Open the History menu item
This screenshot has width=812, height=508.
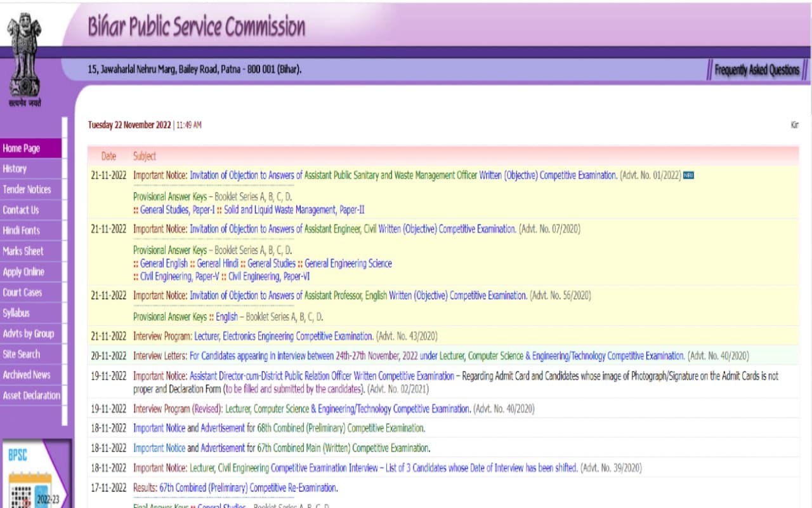pyautogui.click(x=15, y=169)
